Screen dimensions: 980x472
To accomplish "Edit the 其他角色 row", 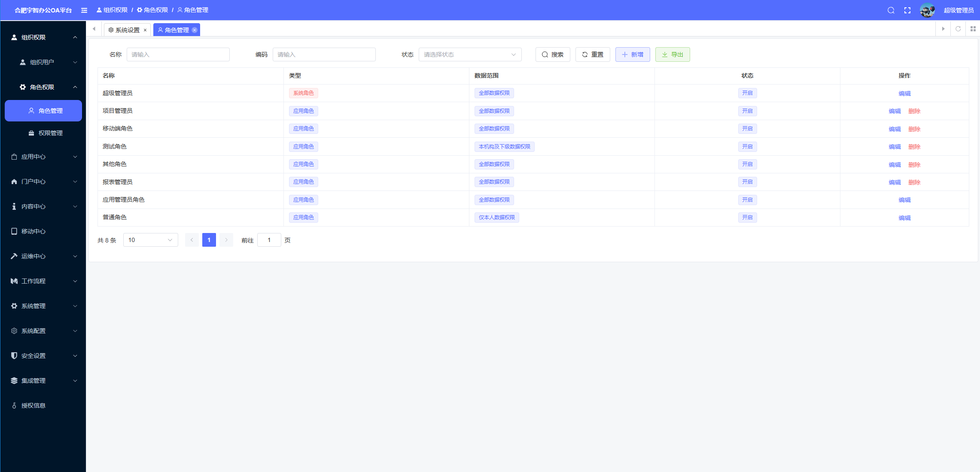I will coord(895,165).
